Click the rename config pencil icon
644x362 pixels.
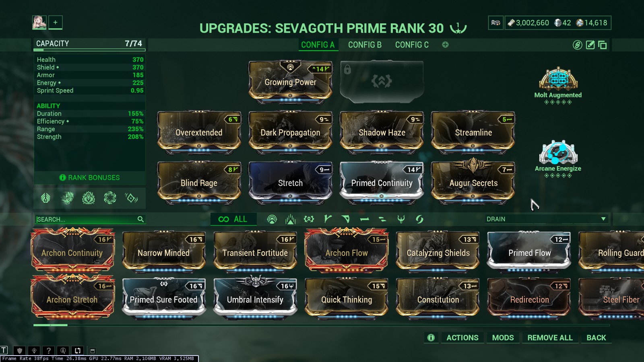click(590, 45)
